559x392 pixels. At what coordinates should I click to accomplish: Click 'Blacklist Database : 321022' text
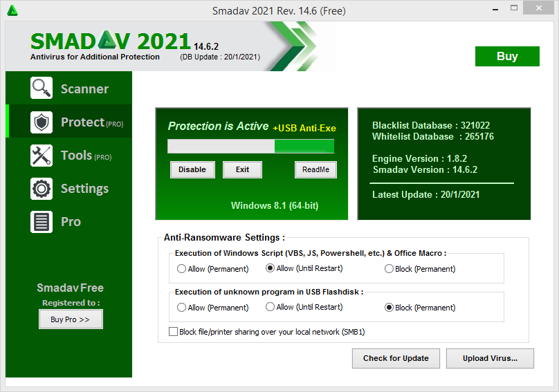[431, 125]
